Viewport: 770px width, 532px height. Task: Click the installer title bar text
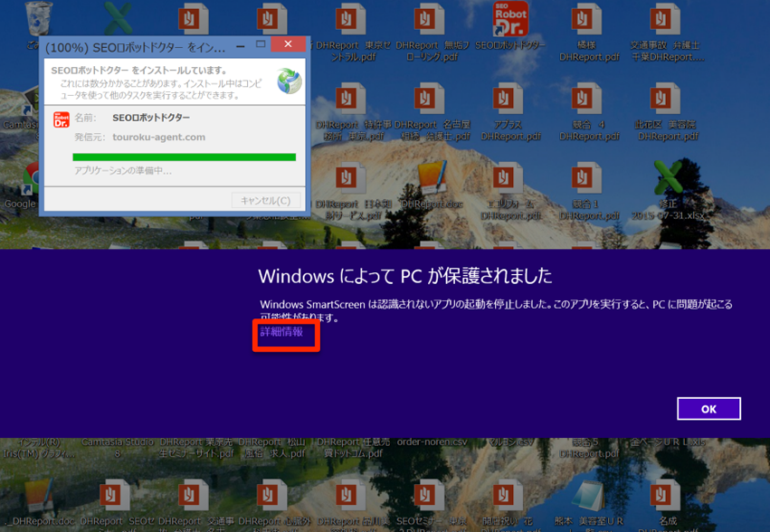pos(135,48)
